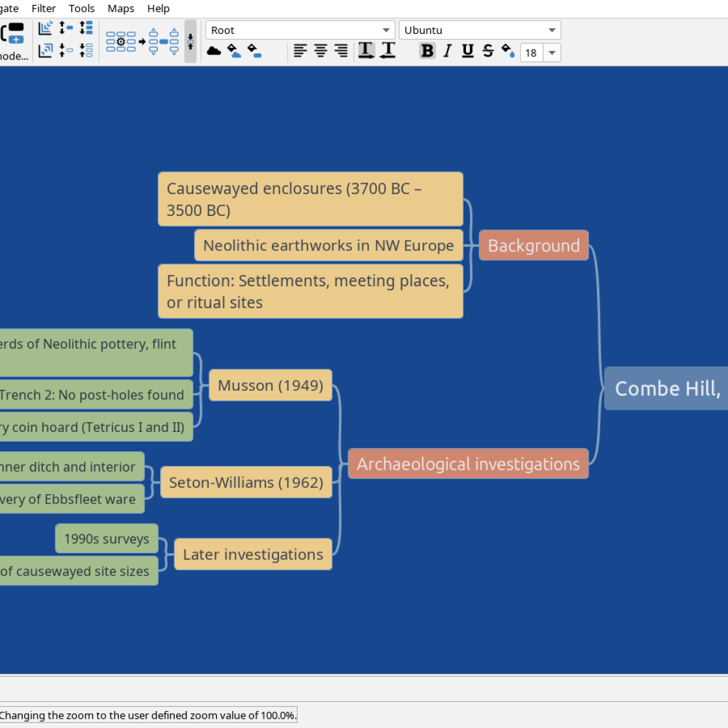The image size is (728, 728).
Task: Toggle left-to-right text direction
Action: (367, 50)
